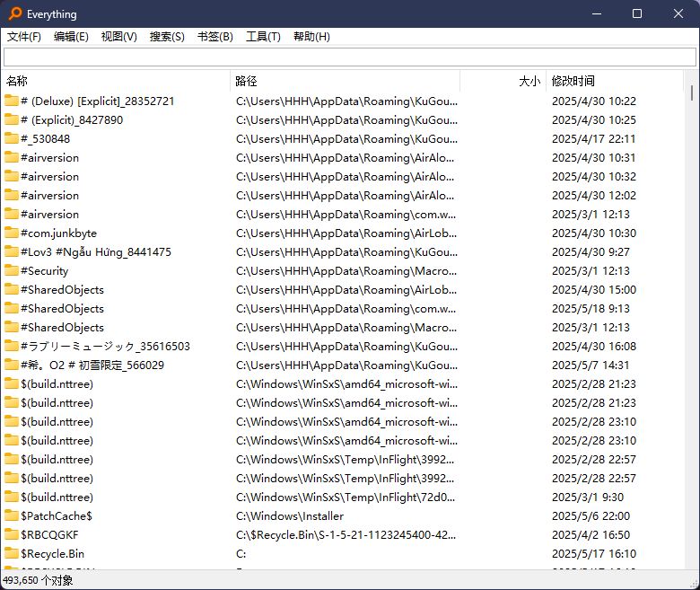This screenshot has height=590, width=700.
Task: Click folder icon of # (Deluxe) [Explicit]_28352721
Action: pyautogui.click(x=11, y=101)
